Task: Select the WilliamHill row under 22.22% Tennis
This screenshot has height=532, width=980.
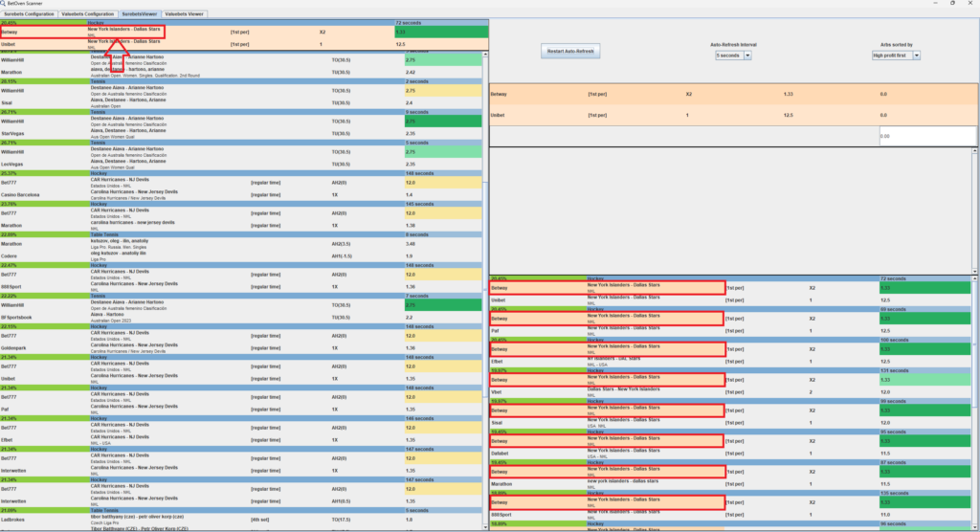Action: 241,305
